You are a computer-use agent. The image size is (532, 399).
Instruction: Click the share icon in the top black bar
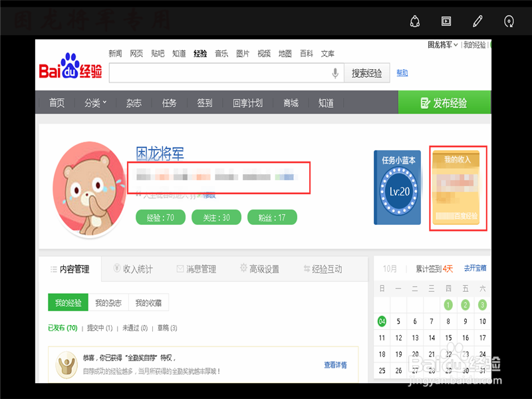pyautogui.click(x=414, y=21)
